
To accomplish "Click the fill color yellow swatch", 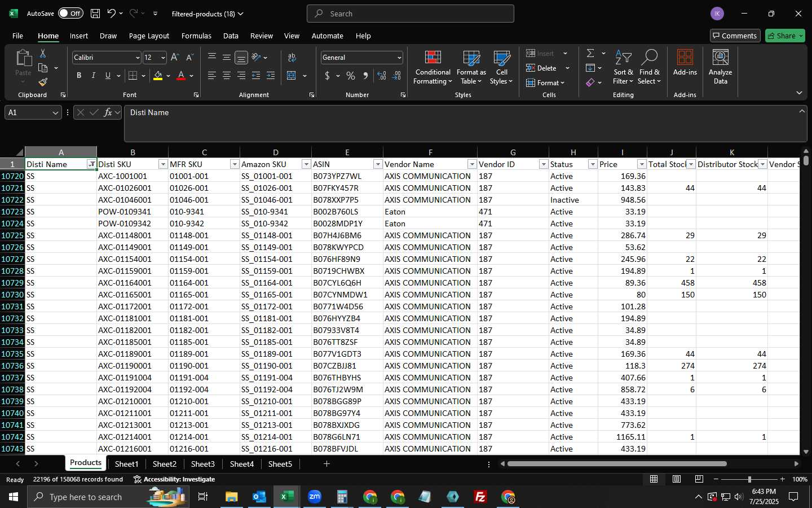I will coord(158,76).
